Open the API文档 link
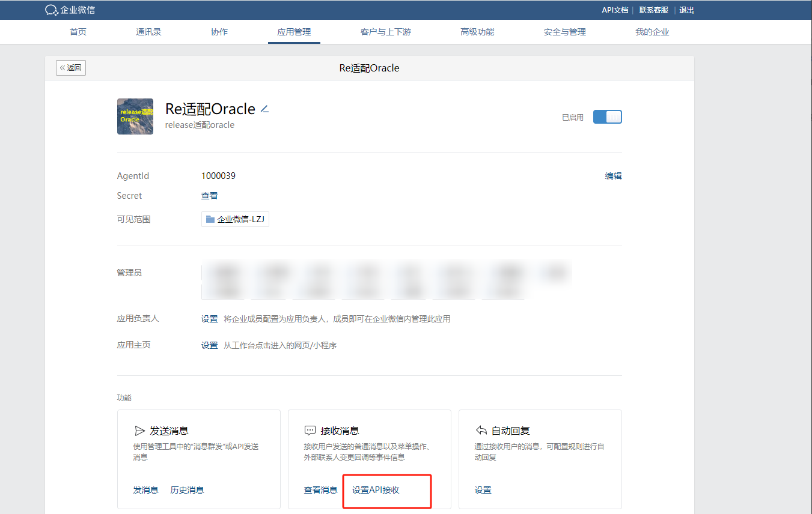This screenshot has height=514, width=812. click(x=615, y=10)
